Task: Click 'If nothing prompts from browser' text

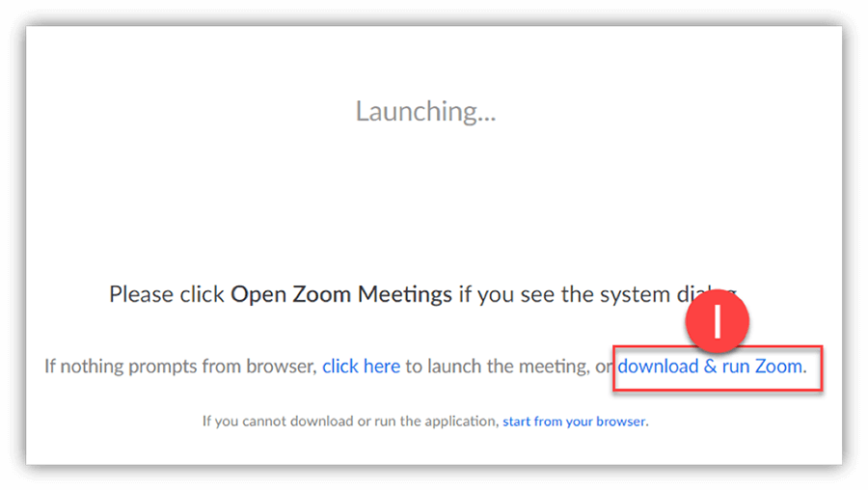Action: click(x=179, y=367)
